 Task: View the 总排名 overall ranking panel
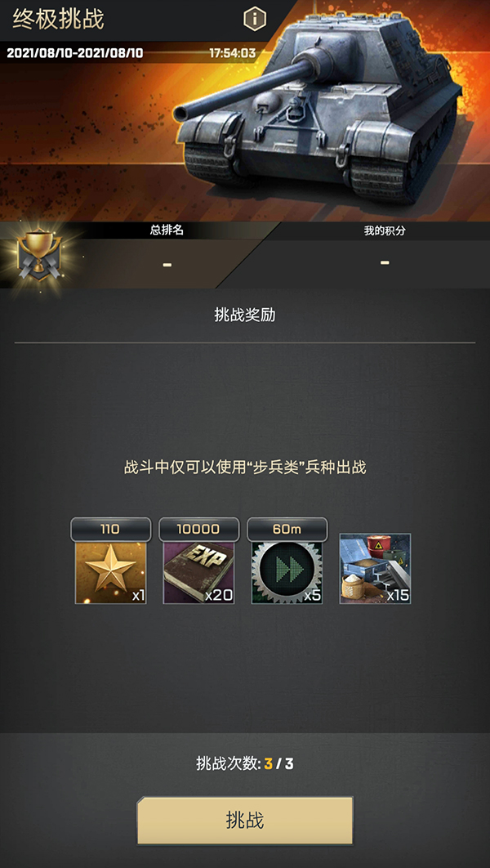point(167,255)
